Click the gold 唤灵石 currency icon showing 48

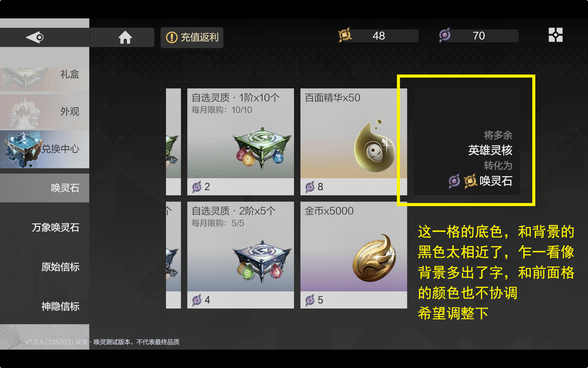coord(345,35)
